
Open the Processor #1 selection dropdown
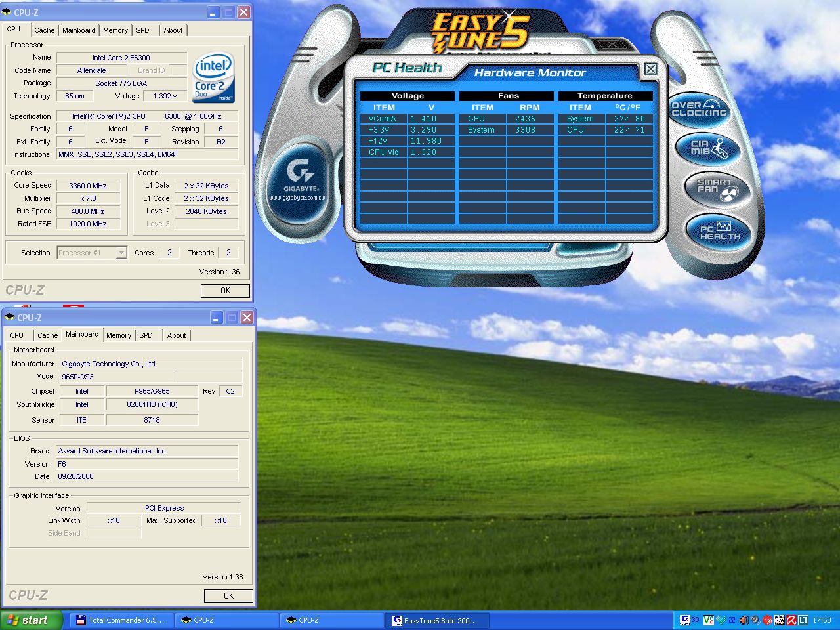point(92,253)
